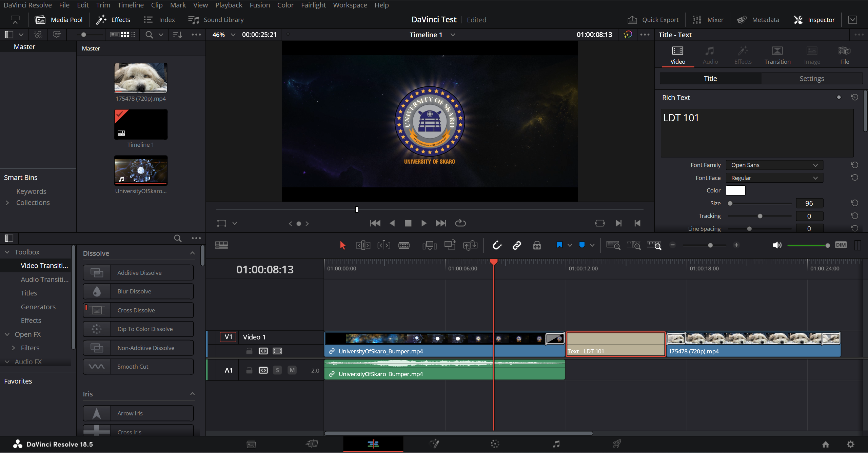The width and height of the screenshot is (868, 453).
Task: Select the arrow Selection Mode tool
Action: click(342, 245)
